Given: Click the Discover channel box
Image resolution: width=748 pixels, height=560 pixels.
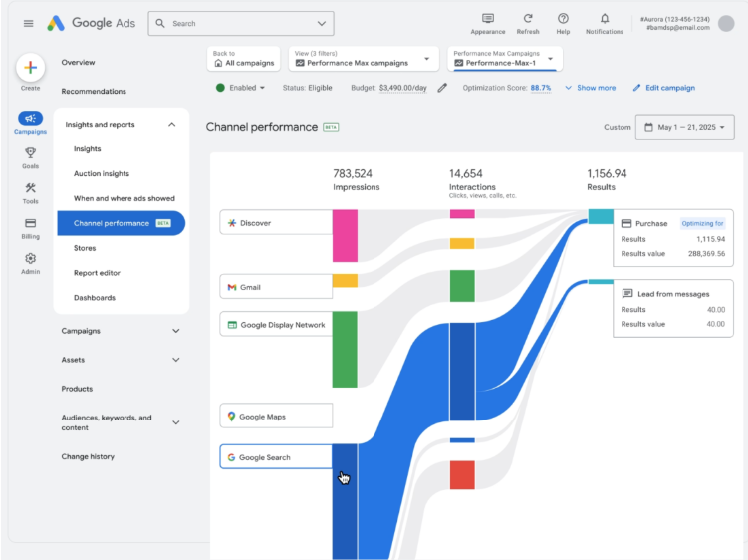Looking at the screenshot, I should coord(276,222).
